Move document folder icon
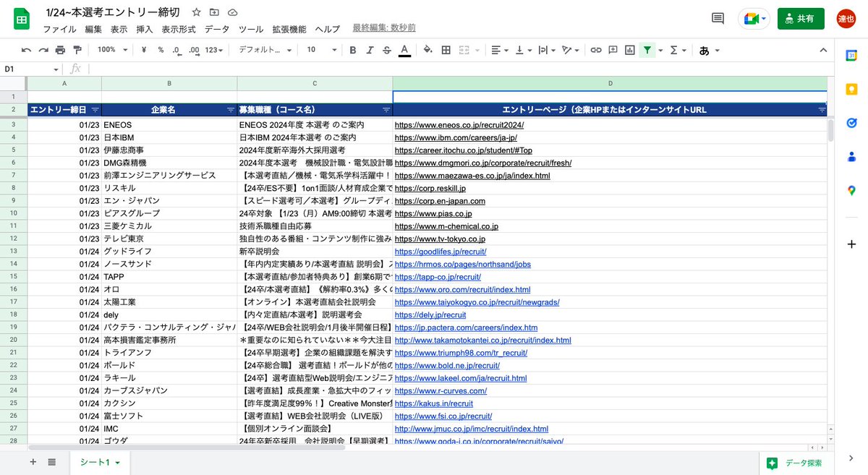 (x=214, y=13)
